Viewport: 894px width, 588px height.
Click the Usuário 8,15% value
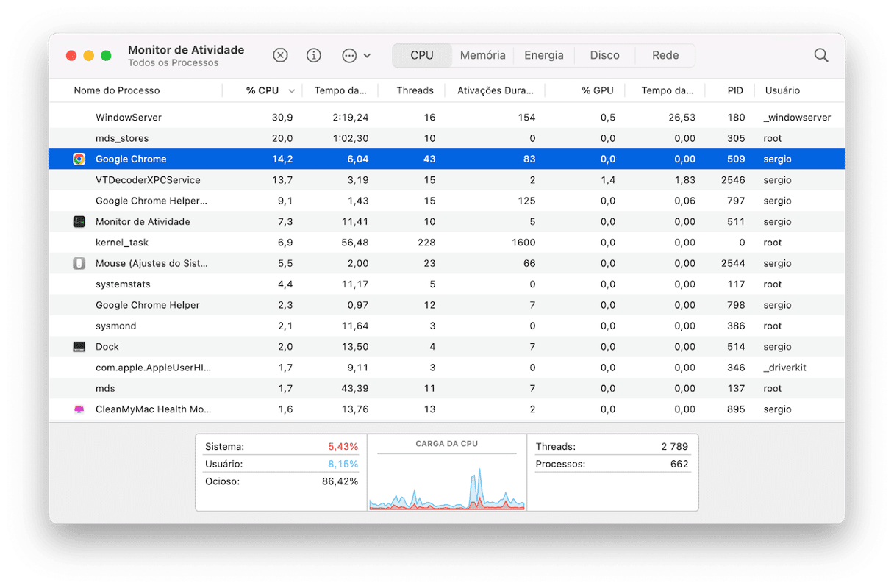(x=343, y=465)
